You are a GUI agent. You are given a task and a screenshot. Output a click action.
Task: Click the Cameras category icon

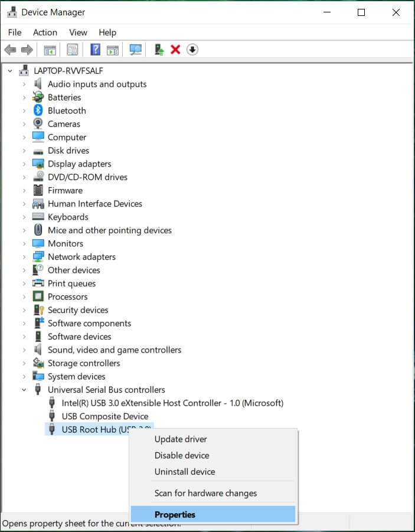pos(38,124)
